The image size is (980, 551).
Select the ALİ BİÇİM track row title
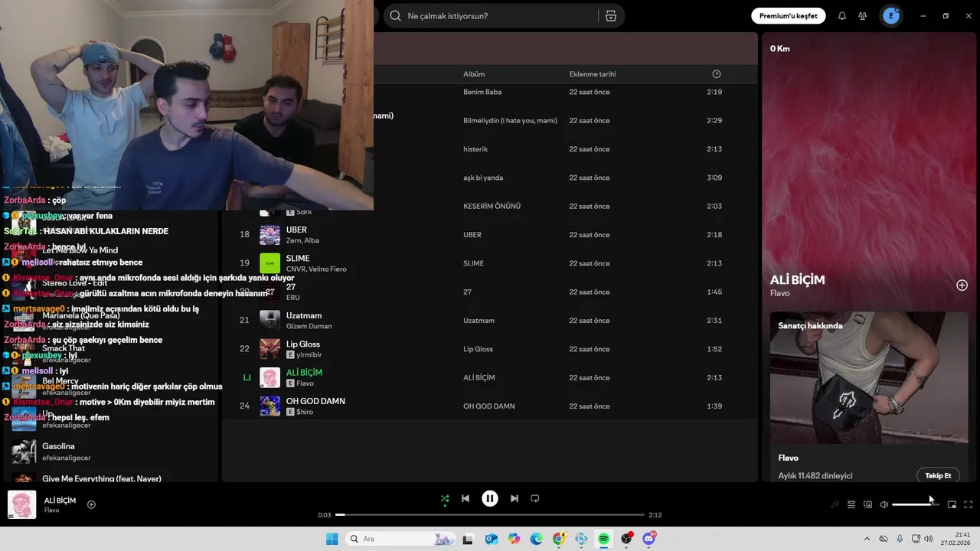click(304, 373)
